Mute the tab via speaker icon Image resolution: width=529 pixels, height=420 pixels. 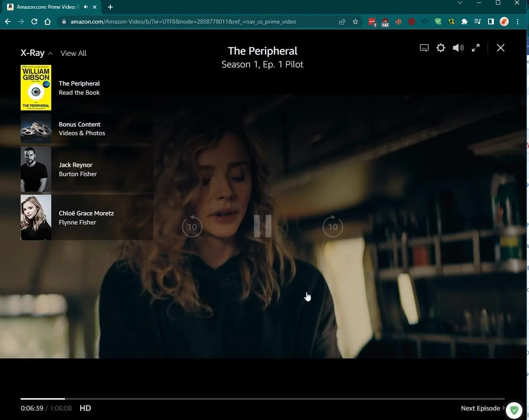pyautogui.click(x=86, y=7)
